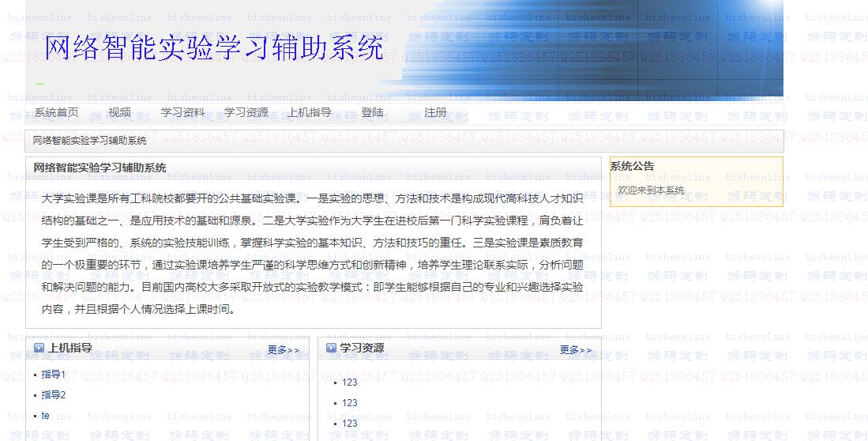Image resolution: width=868 pixels, height=441 pixels.
Task: Open the 系统首页 menu item
Action: click(56, 112)
